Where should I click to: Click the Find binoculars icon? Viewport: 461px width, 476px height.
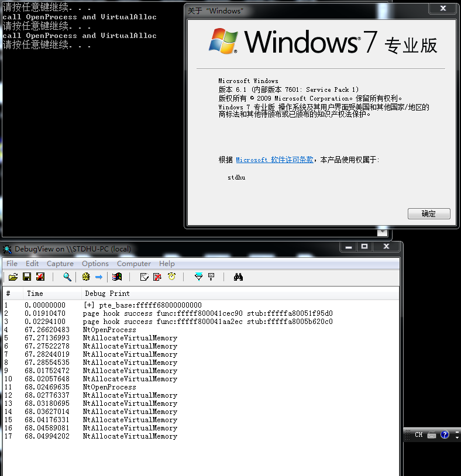click(238, 277)
